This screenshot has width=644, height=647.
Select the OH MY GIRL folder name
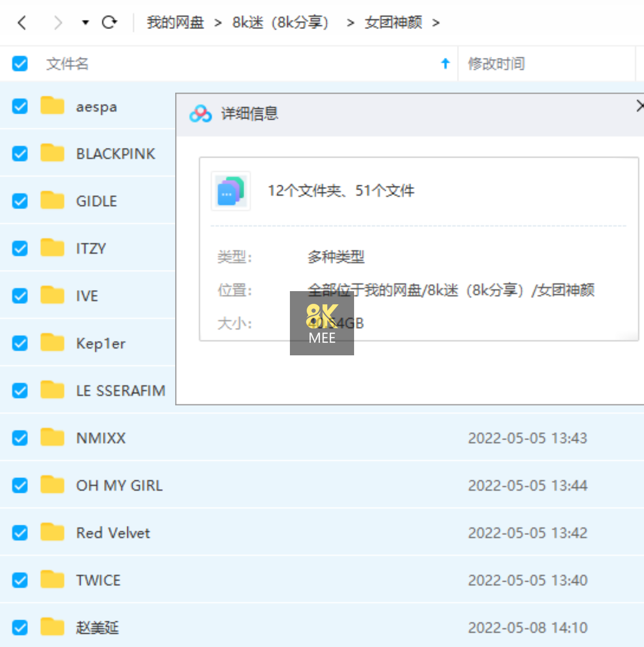tap(119, 485)
